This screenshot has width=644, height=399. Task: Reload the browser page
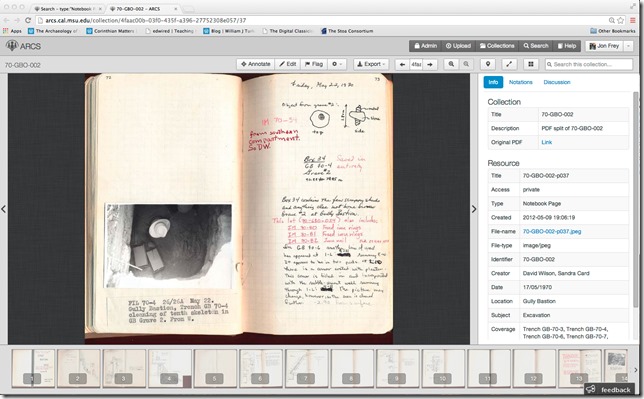tap(28, 20)
